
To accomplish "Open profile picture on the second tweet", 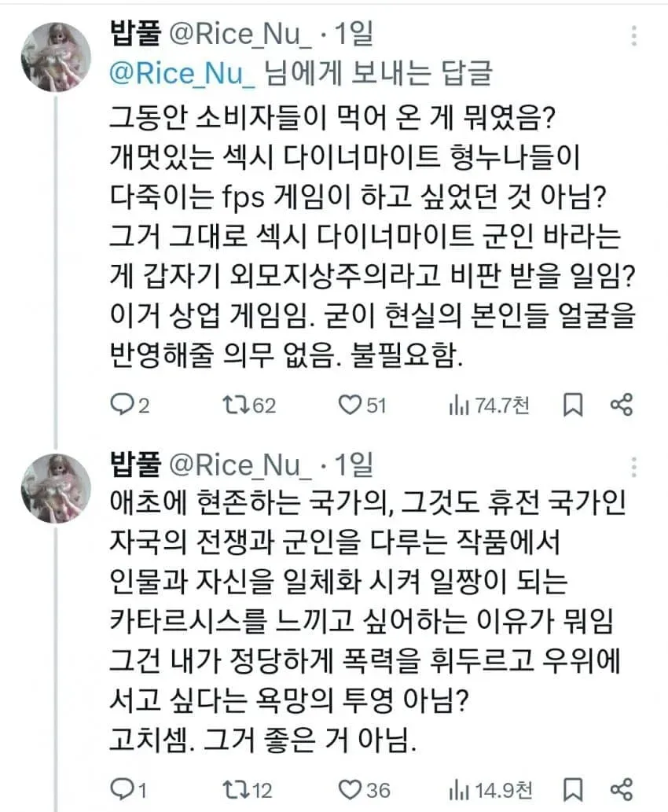I will coord(56,488).
